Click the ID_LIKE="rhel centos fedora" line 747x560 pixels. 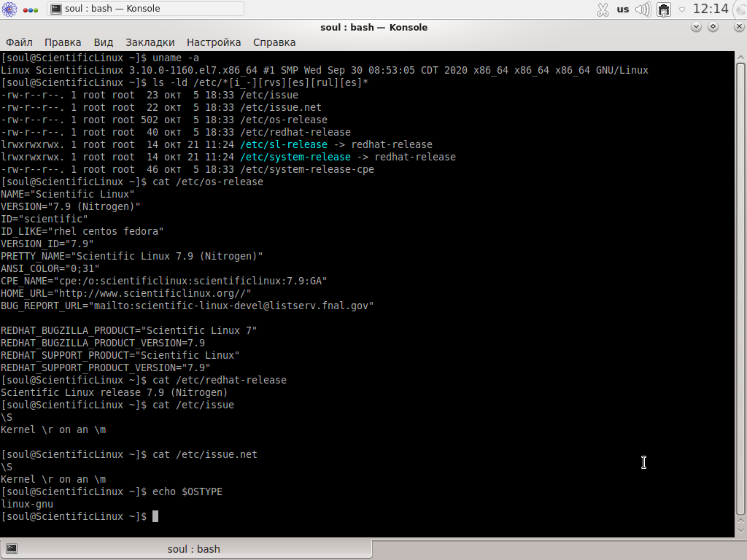[82, 231]
